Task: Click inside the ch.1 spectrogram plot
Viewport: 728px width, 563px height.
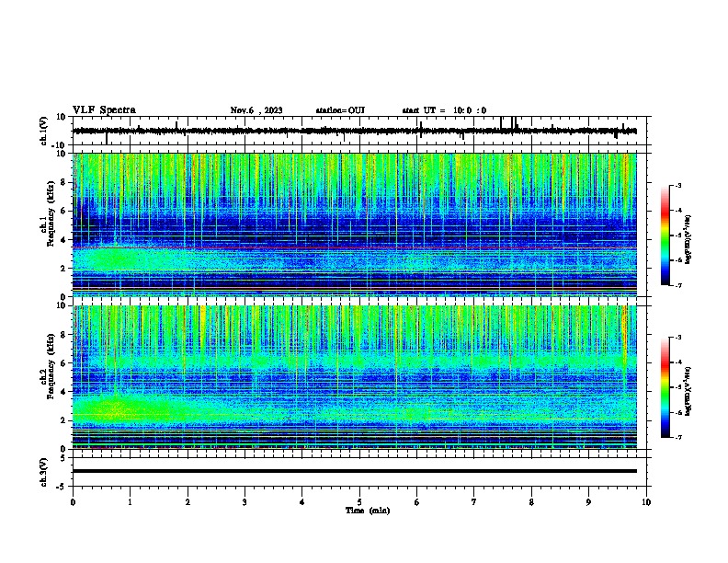Action: pyautogui.click(x=355, y=224)
